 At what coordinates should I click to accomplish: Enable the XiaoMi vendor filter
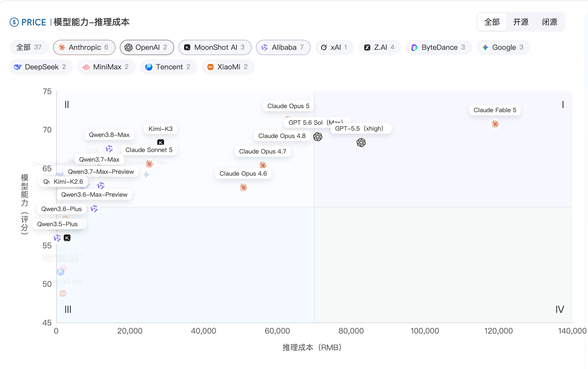(x=228, y=67)
